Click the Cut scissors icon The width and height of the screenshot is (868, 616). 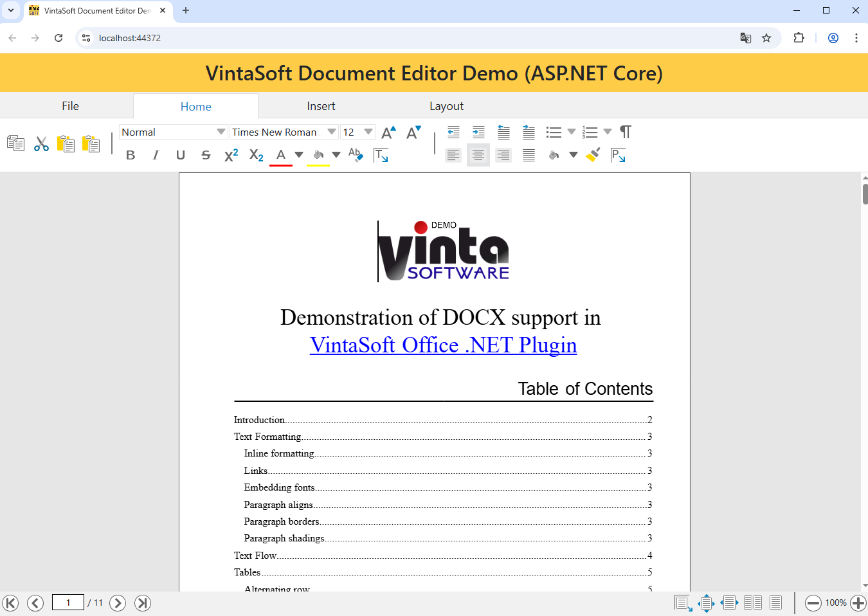click(x=41, y=143)
